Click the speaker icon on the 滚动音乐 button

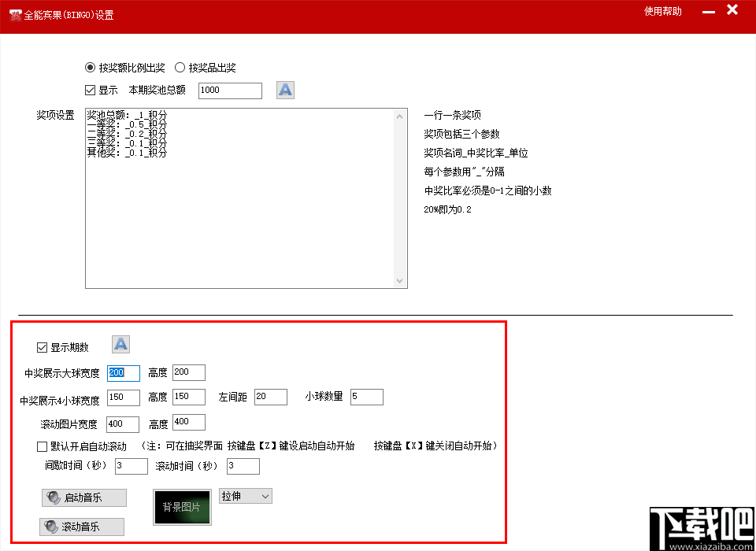point(51,526)
